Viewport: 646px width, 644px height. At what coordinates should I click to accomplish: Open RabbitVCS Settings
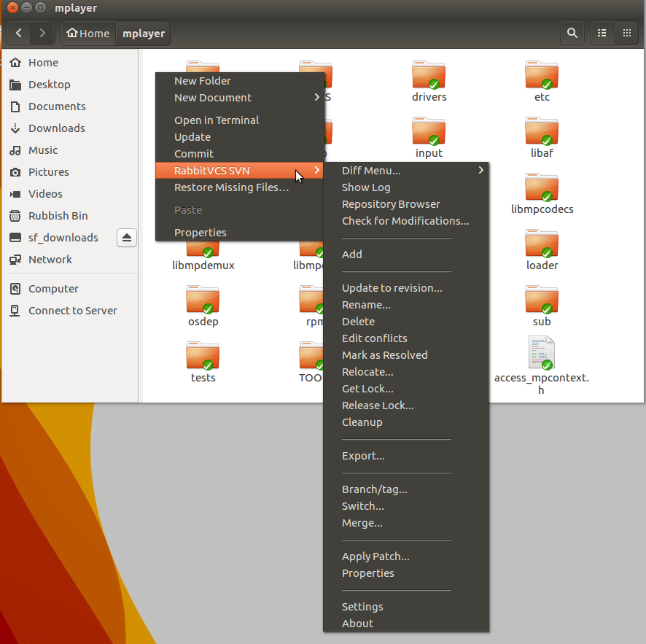[406, 607]
